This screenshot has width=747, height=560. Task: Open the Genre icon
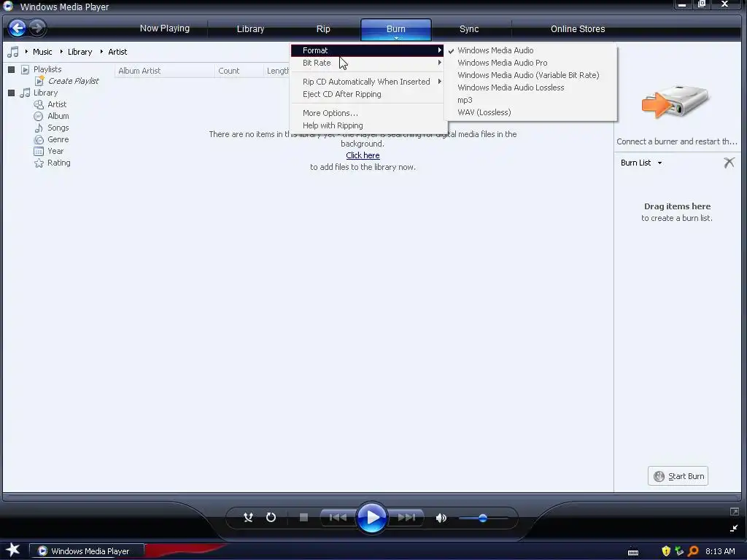click(39, 139)
